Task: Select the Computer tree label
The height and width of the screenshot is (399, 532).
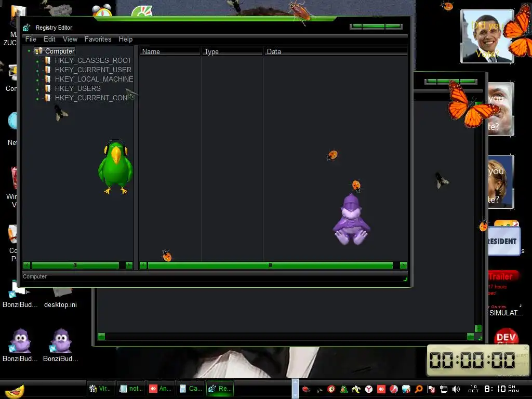Action: (60, 51)
